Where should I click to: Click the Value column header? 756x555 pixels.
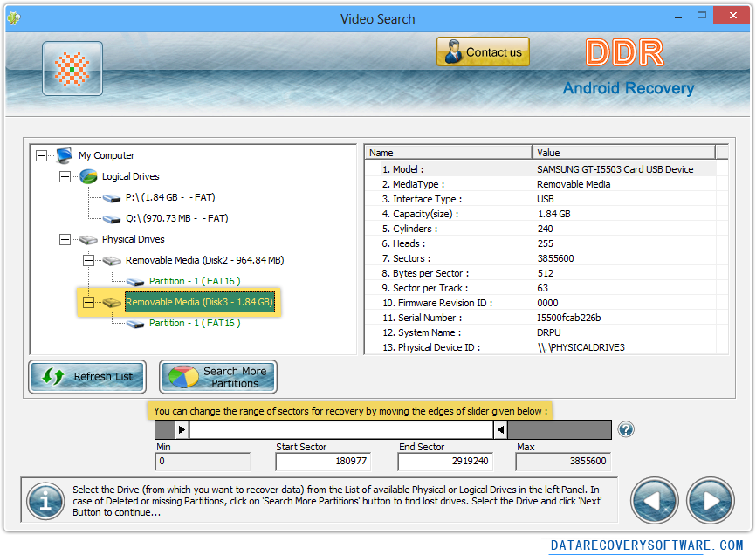click(624, 152)
